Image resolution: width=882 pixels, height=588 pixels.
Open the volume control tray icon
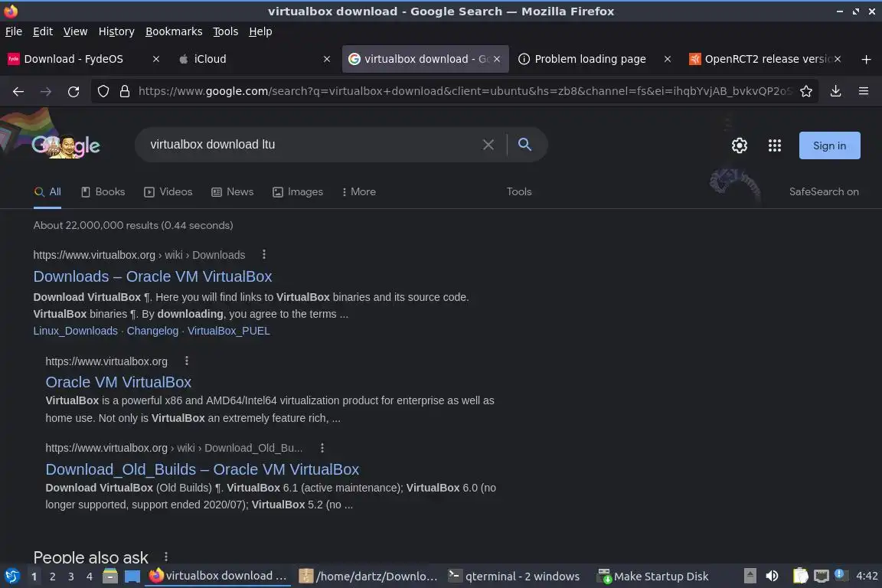pyautogui.click(x=772, y=576)
